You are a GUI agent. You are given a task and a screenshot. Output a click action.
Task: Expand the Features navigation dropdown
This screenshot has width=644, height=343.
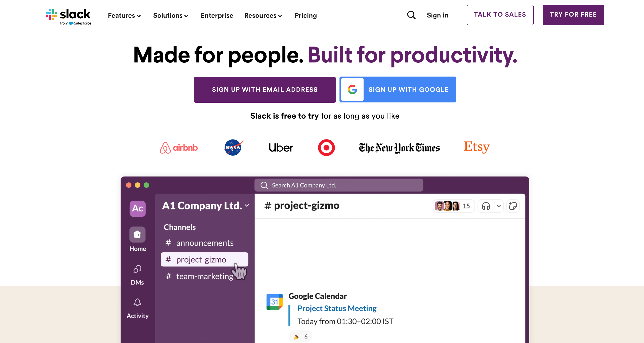[x=124, y=15]
